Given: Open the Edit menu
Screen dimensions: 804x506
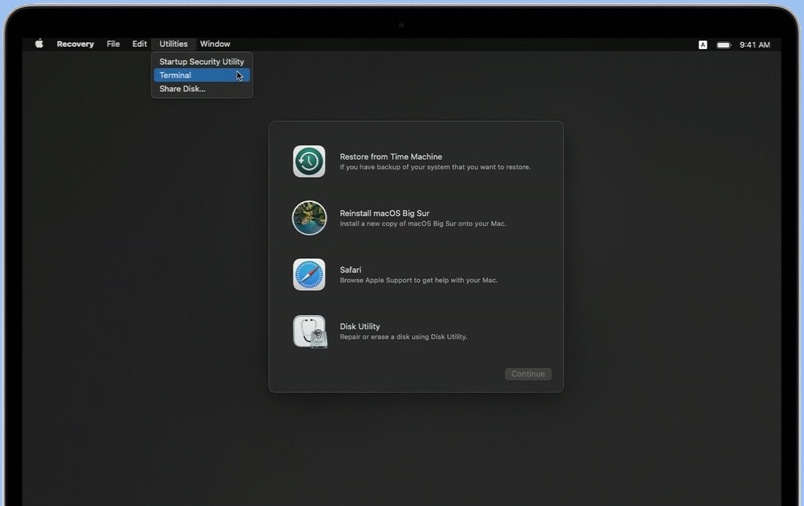Looking at the screenshot, I should [139, 44].
